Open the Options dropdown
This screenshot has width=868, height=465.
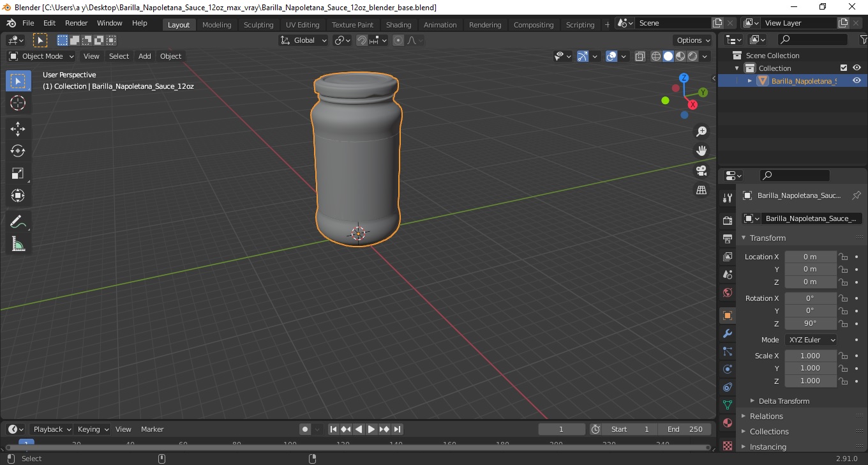[694, 40]
